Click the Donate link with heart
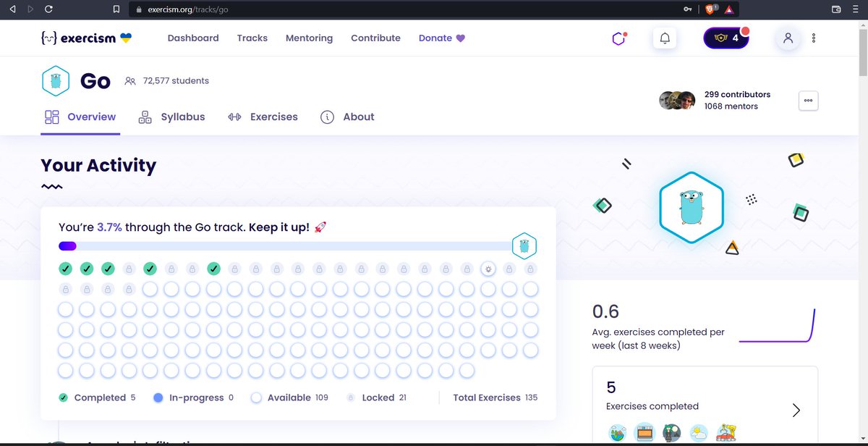The image size is (868, 446). tap(442, 38)
